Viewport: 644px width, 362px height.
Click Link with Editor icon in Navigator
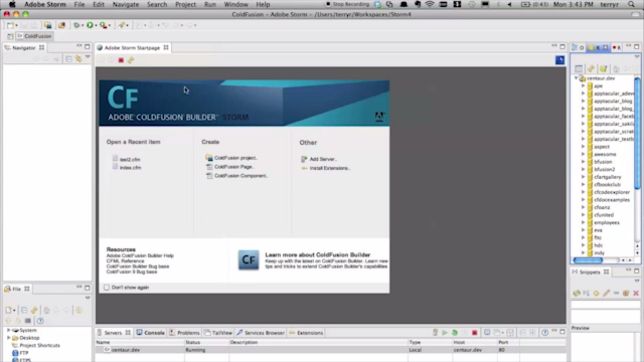coord(78,59)
